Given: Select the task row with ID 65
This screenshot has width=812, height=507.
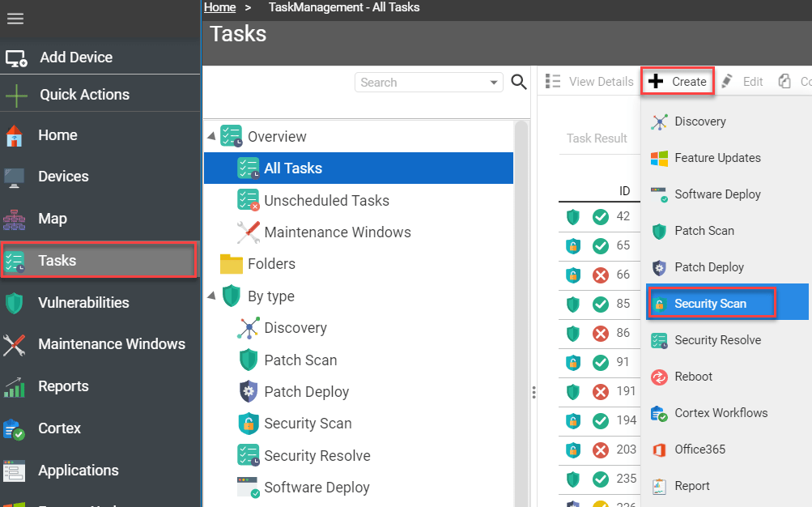Looking at the screenshot, I should point(600,245).
